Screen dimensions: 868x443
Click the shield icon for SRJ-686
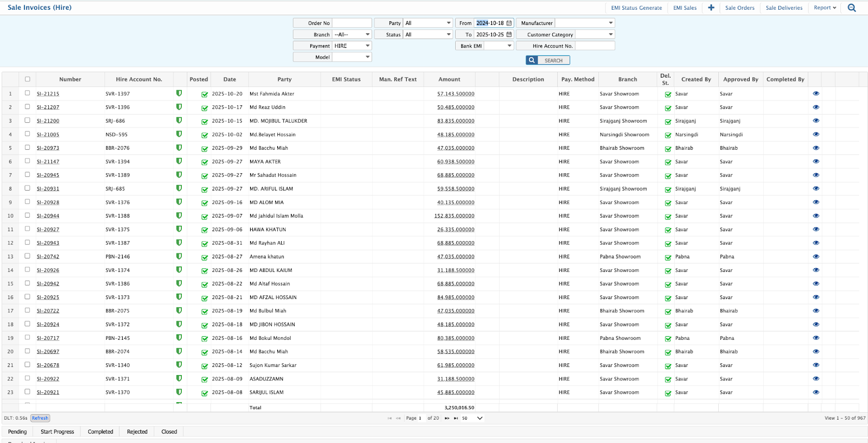click(x=179, y=121)
